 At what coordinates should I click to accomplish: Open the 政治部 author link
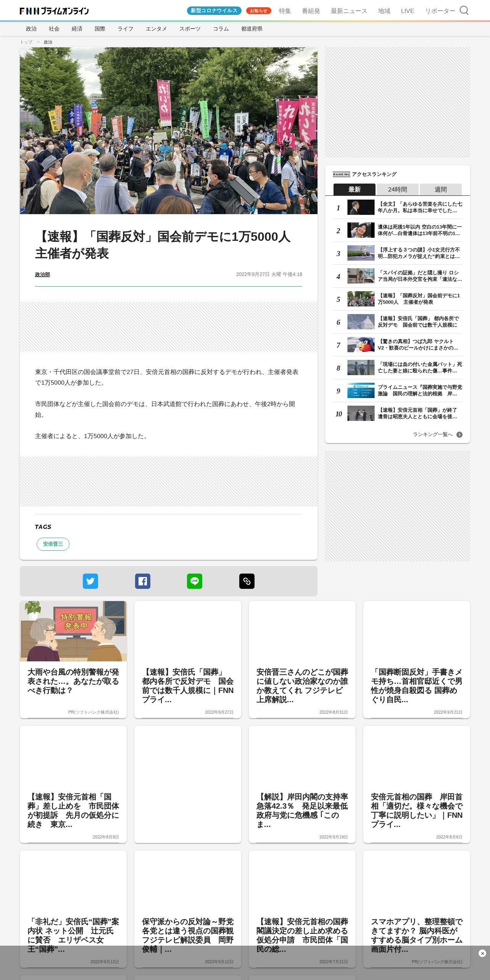(x=42, y=274)
